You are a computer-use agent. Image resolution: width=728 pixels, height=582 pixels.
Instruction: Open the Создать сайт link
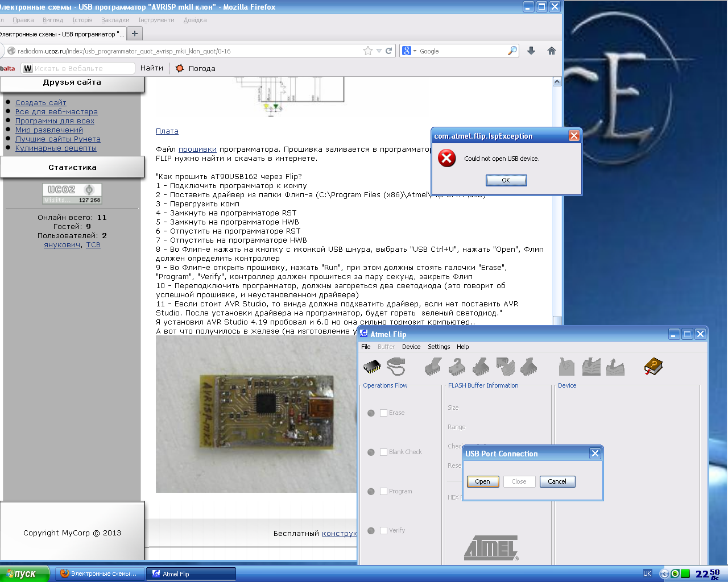(41, 103)
